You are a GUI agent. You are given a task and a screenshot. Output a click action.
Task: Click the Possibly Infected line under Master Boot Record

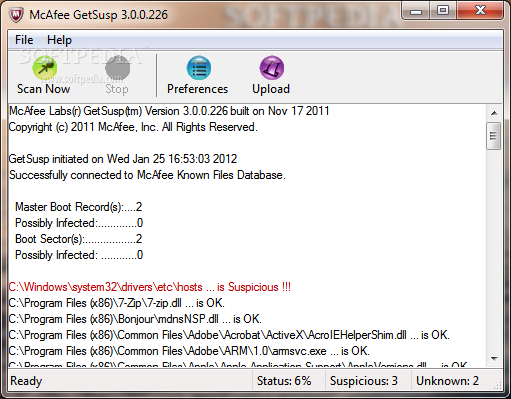pyautogui.click(x=79, y=223)
